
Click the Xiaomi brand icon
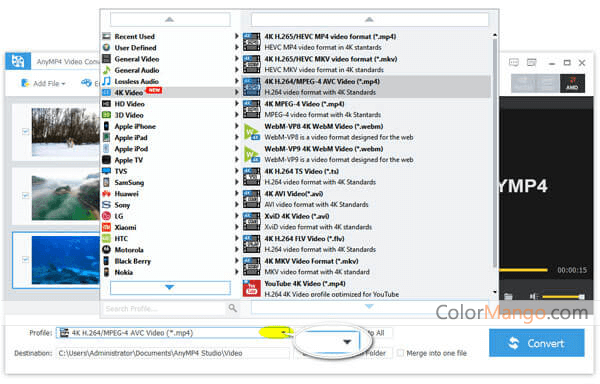106,228
